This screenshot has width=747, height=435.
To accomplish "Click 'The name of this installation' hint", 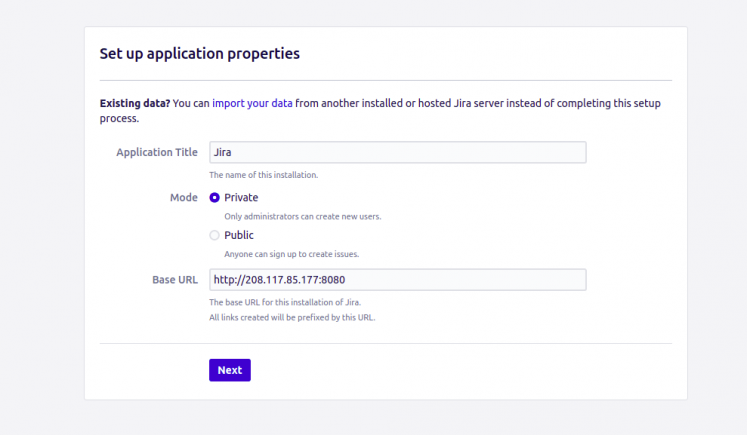I will 263,175.
